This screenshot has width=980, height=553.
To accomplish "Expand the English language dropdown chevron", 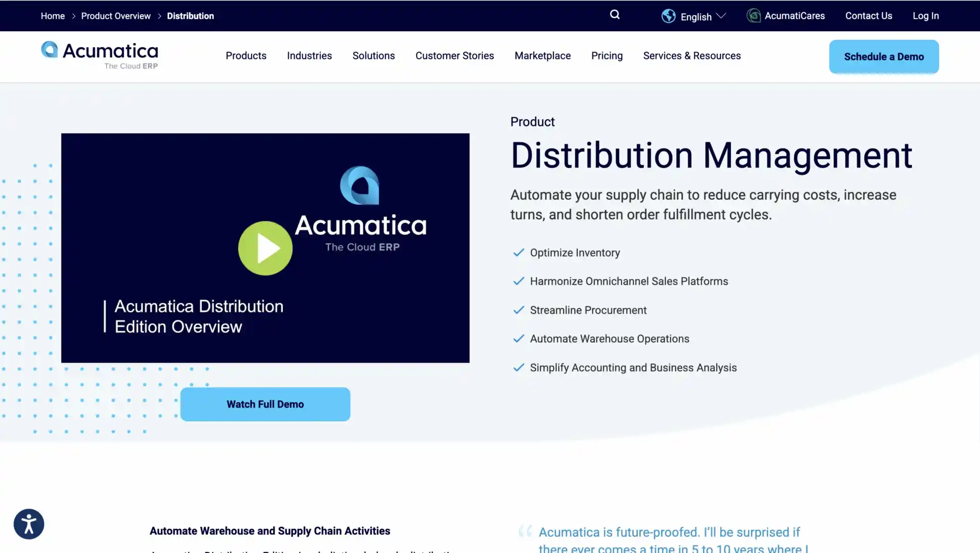I will (721, 16).
